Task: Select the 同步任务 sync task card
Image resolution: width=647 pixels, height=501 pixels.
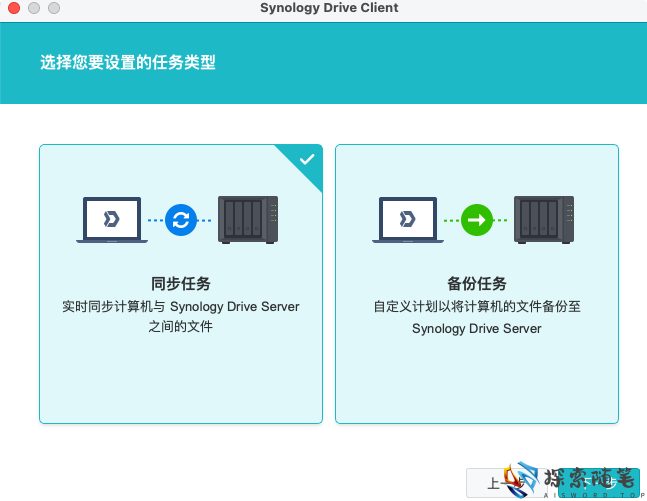Action: 181,284
